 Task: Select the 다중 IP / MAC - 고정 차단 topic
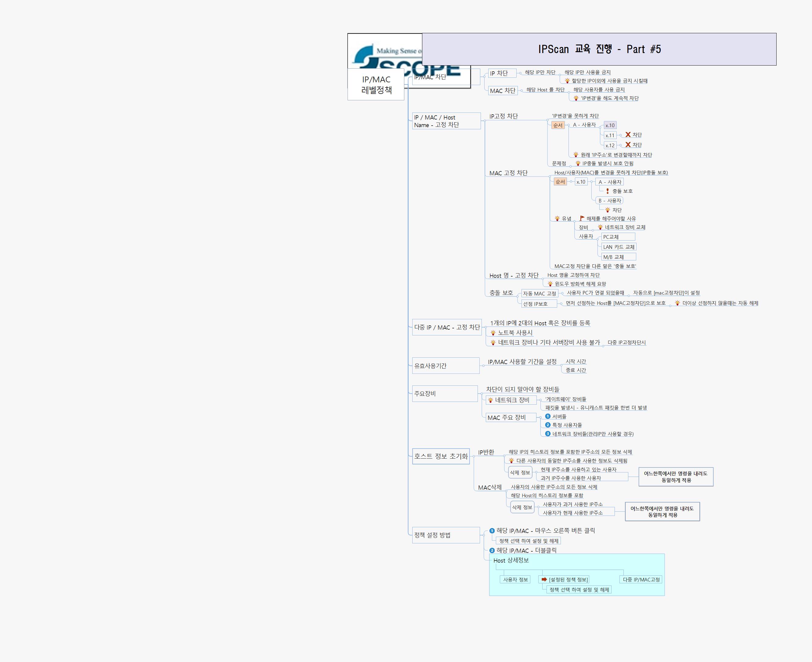[x=447, y=327]
